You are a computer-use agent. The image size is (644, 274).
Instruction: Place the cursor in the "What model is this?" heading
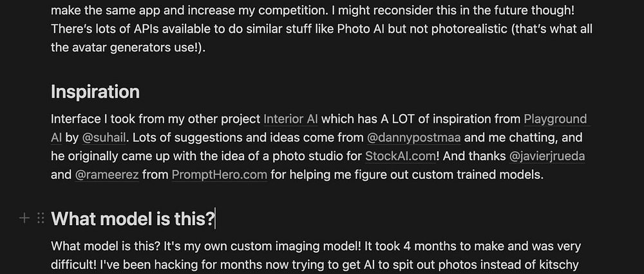click(x=133, y=219)
